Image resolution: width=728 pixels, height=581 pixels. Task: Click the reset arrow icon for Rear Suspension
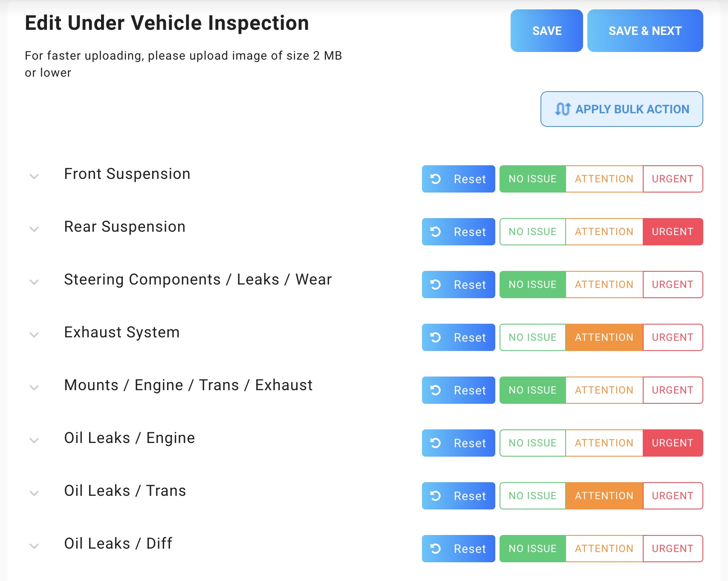coord(436,232)
